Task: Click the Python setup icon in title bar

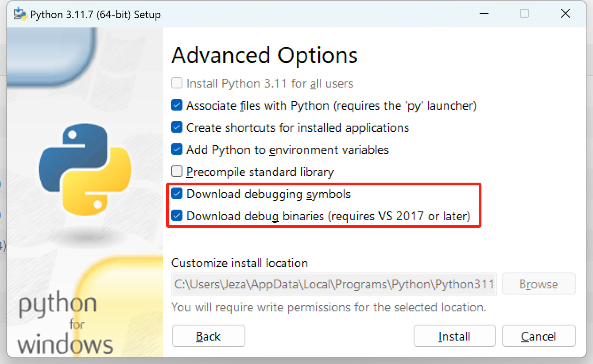Action: click(x=19, y=14)
